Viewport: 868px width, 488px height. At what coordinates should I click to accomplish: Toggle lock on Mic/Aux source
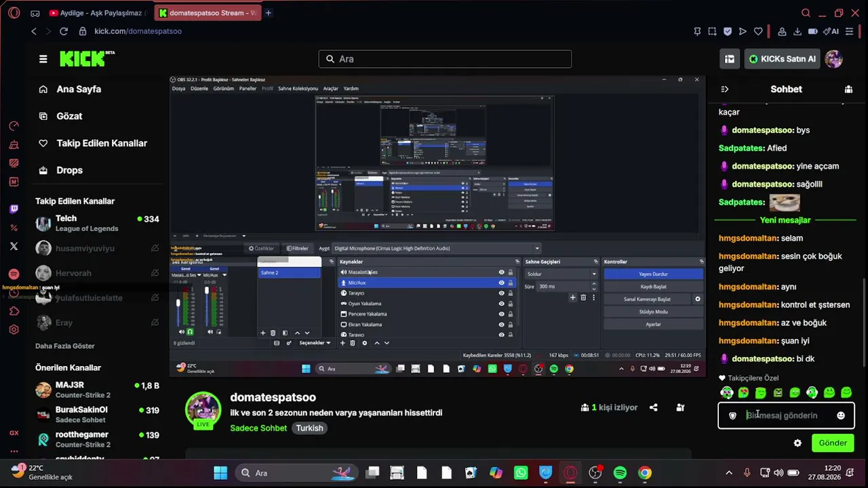[x=510, y=283]
